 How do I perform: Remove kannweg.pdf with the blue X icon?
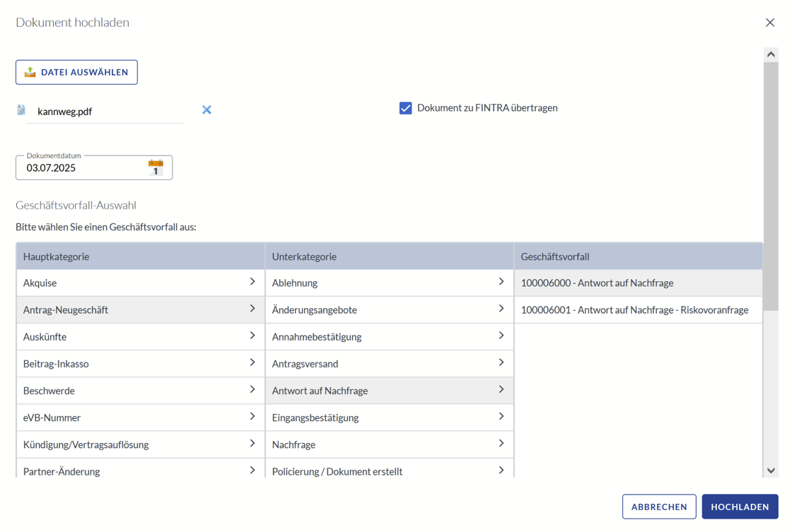tap(206, 110)
